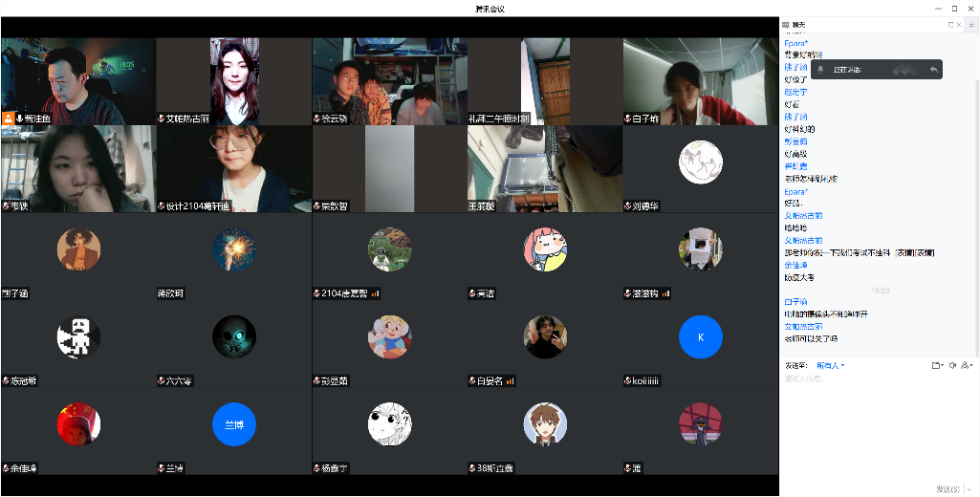Click the cartoon avatar above 秦洁
Screen dimensions: 980x497
(545, 249)
